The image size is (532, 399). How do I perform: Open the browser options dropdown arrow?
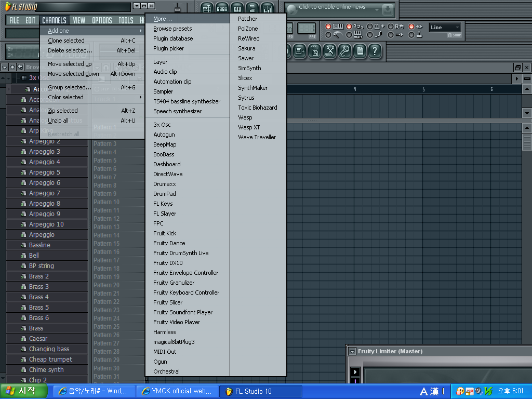click(x=5, y=67)
